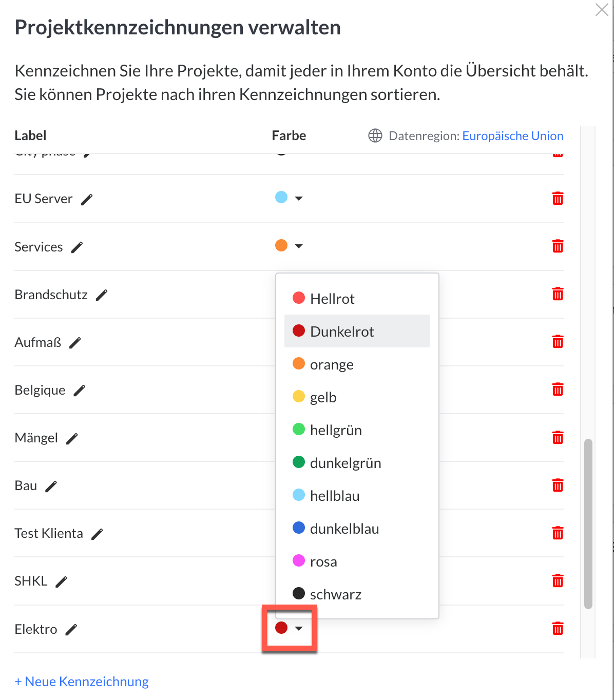614x700 pixels.
Task: Delete the Aufmaß label
Action: pyautogui.click(x=558, y=342)
